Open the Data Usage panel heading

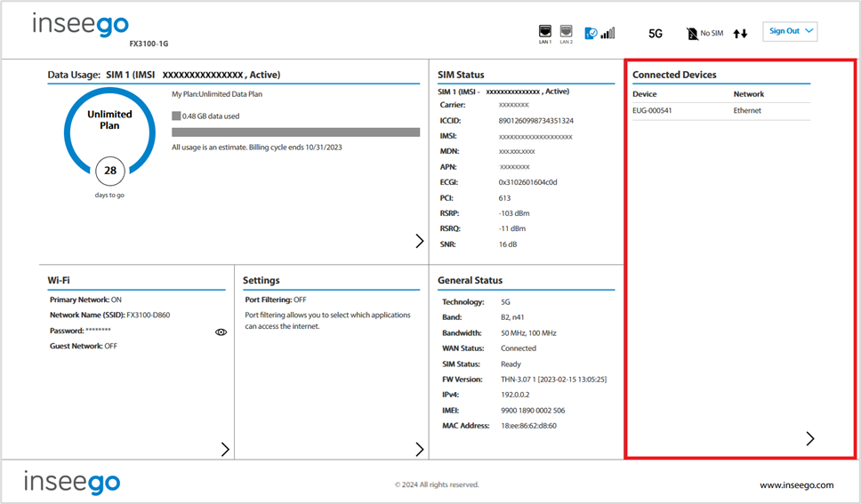coord(164,75)
